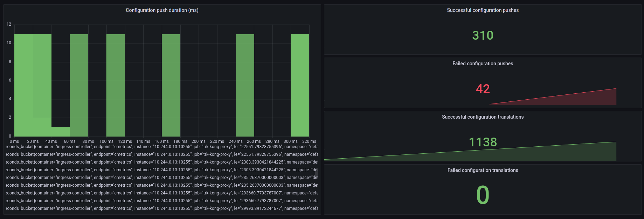The height and width of the screenshot is (219, 644).
Task: Open the Successful configuration translations panel title
Action: click(483, 117)
